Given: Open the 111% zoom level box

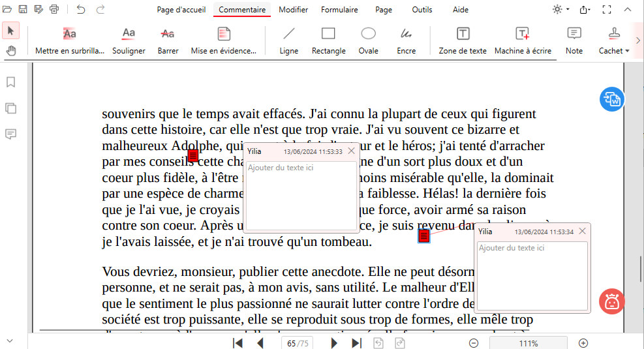Looking at the screenshot, I should tap(528, 343).
